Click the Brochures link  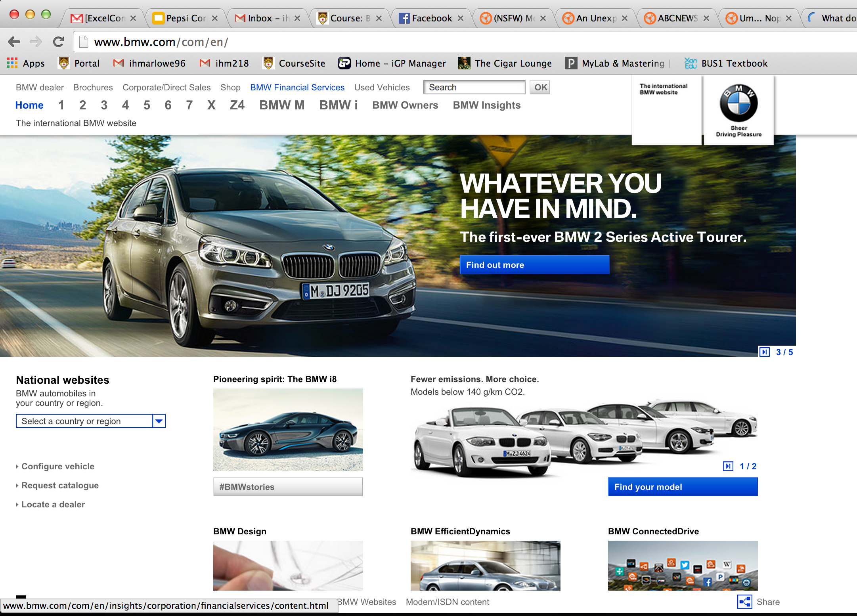point(93,87)
